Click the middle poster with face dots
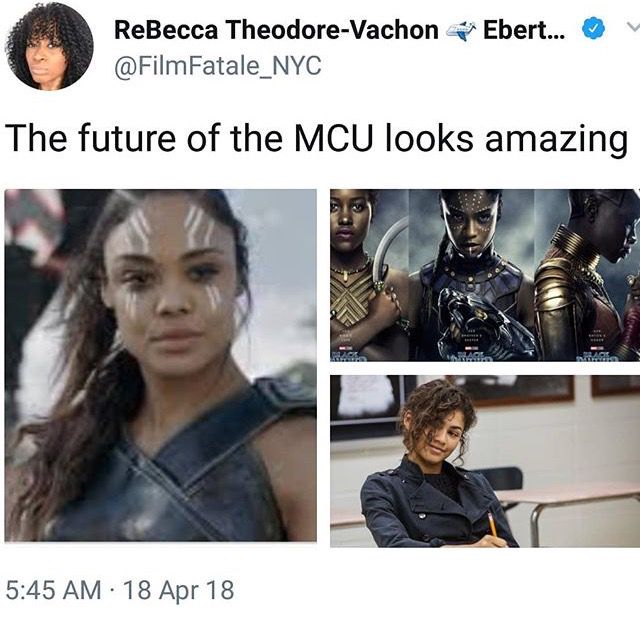The image size is (640, 621). point(471,275)
